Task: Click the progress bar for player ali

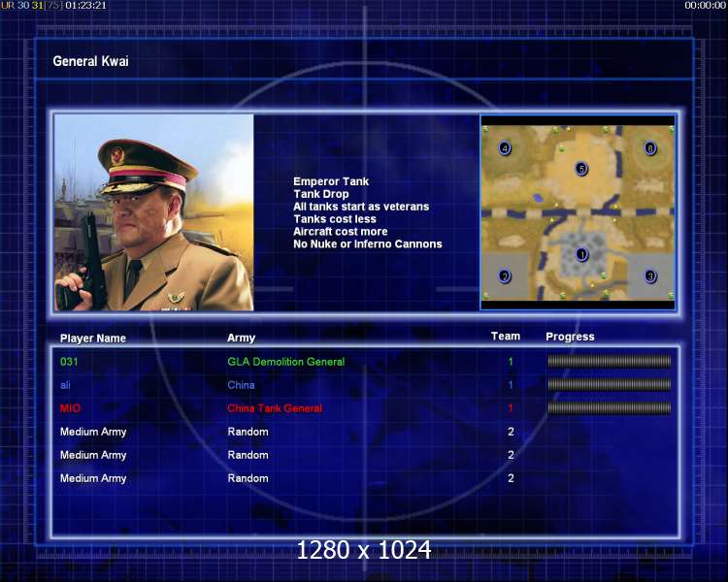Action: [x=610, y=384]
